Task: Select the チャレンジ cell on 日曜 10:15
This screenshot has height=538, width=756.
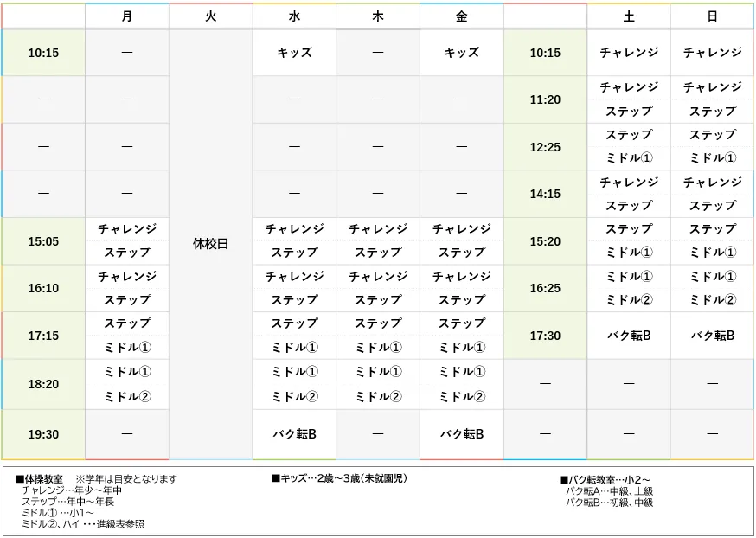Action: (710, 52)
